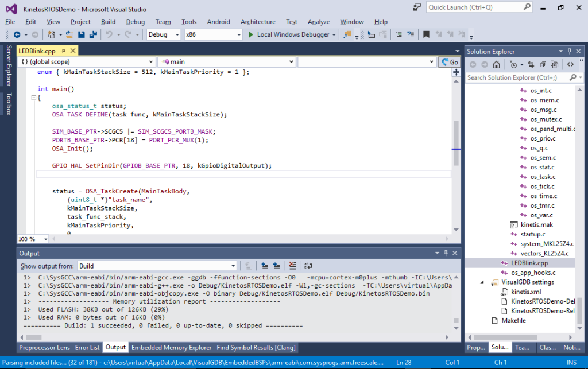Click the Navigate Backward arrow icon

[x=17, y=34]
